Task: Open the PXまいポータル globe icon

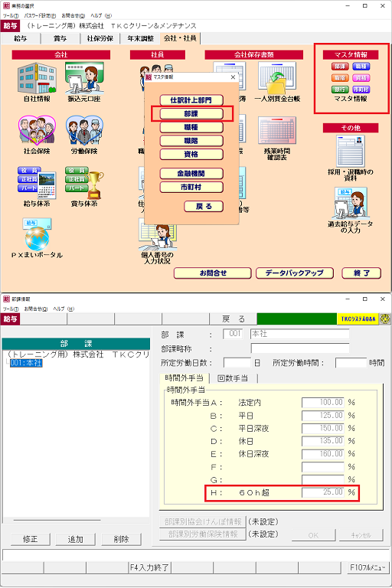Action: coord(37,234)
